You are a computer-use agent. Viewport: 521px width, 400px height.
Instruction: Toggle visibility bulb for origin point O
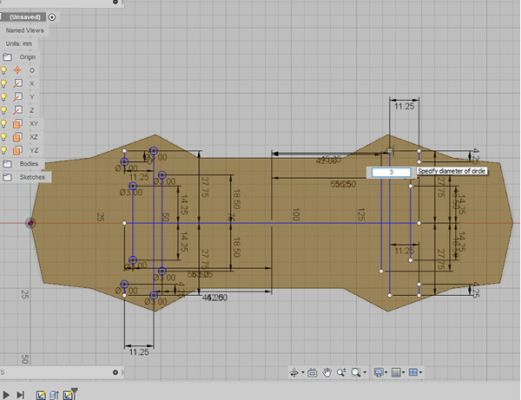point(4,70)
